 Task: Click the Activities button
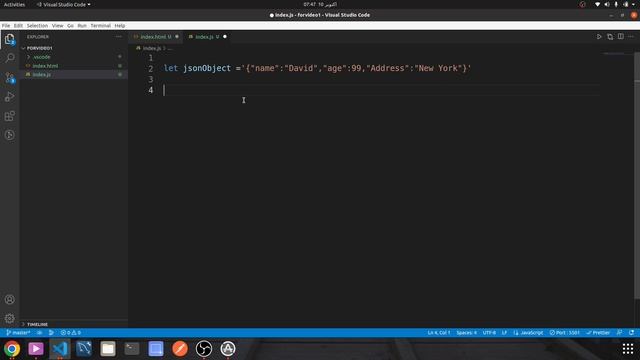pos(14,4)
